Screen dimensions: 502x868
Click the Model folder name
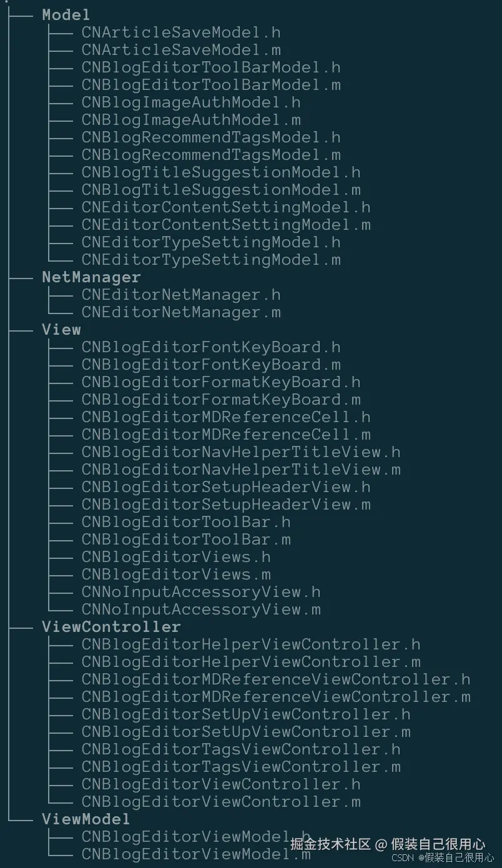pos(66,14)
